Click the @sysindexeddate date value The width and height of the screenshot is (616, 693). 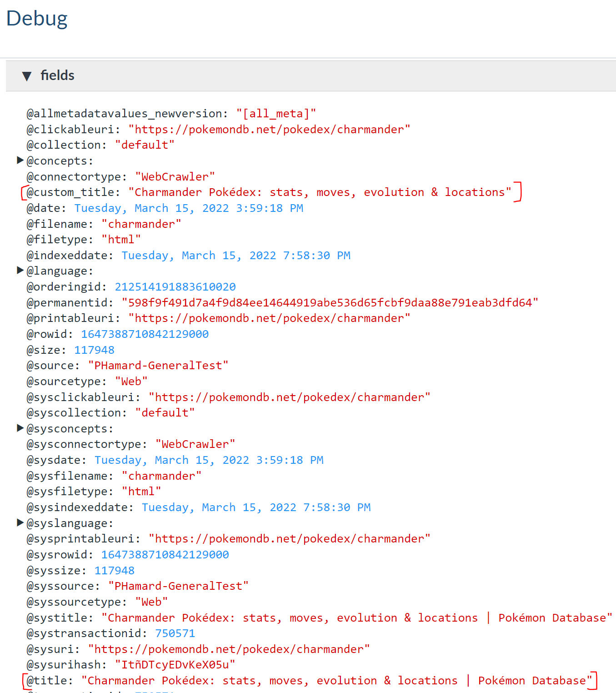click(x=256, y=507)
